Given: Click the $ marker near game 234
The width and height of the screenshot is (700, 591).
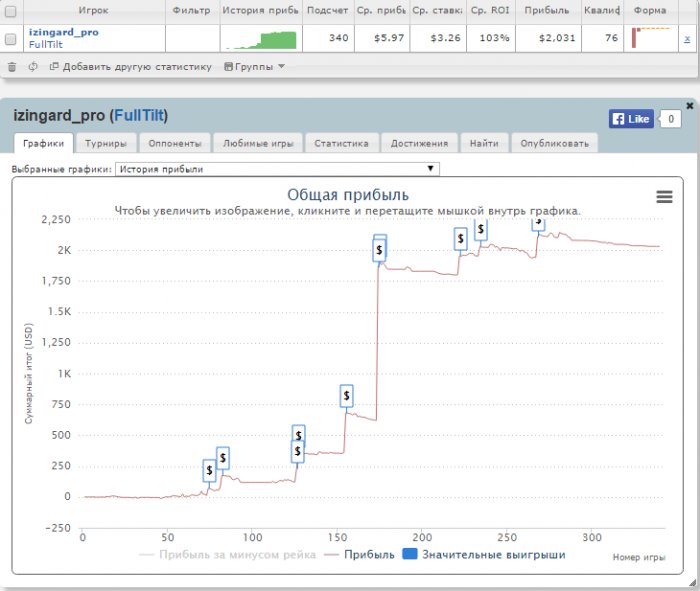Looking at the screenshot, I should point(481,229).
